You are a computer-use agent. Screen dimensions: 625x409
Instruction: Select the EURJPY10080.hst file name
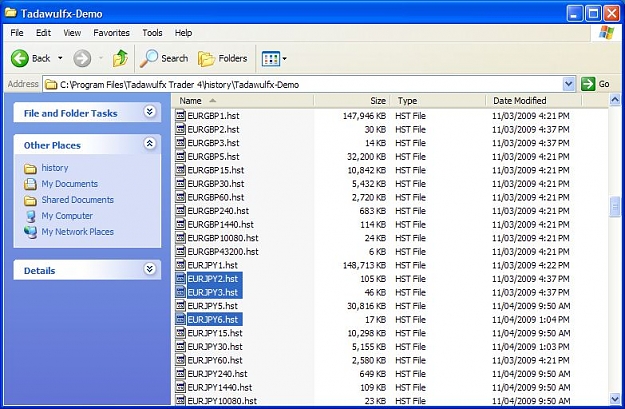tap(222, 401)
